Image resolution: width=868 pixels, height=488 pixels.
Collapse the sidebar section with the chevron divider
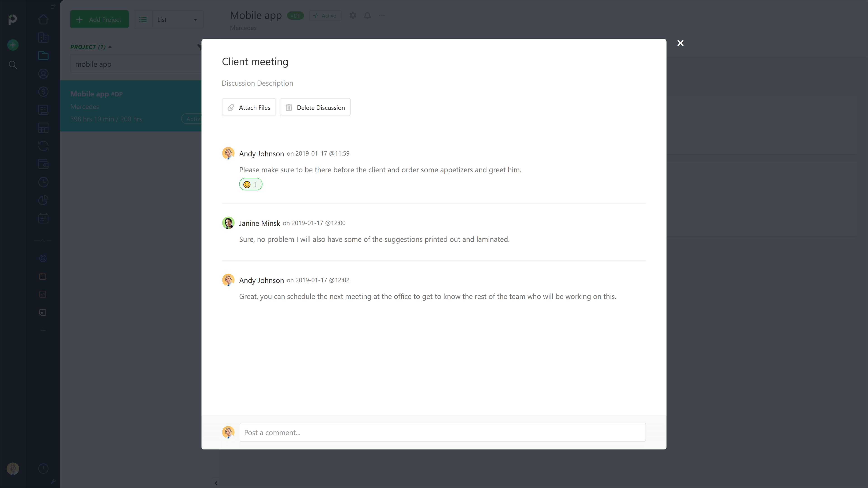43,240
